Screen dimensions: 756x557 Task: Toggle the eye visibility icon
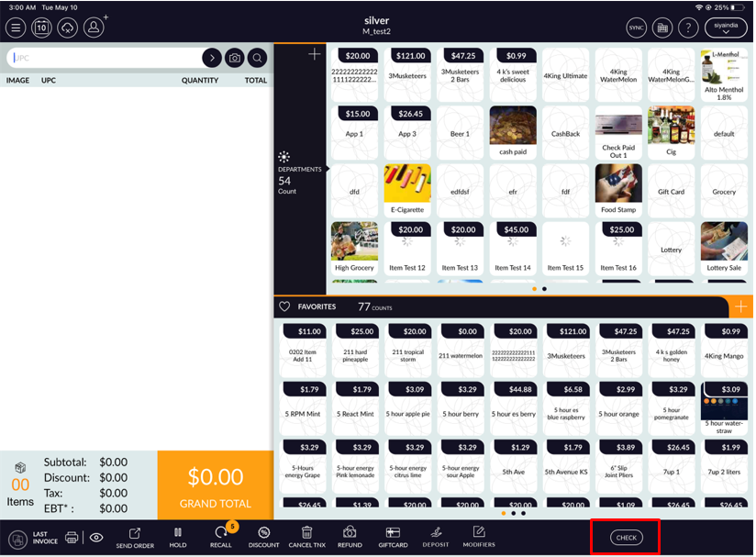[95, 538]
